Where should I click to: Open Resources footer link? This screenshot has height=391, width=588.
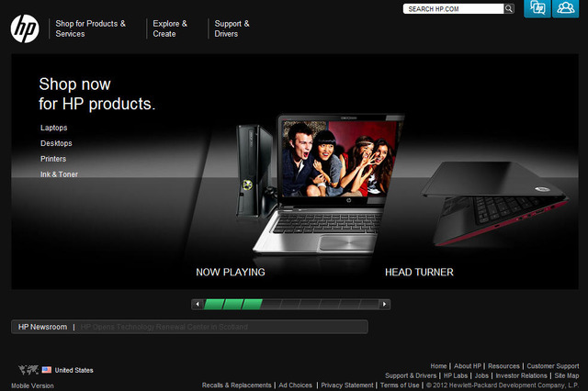(503, 366)
